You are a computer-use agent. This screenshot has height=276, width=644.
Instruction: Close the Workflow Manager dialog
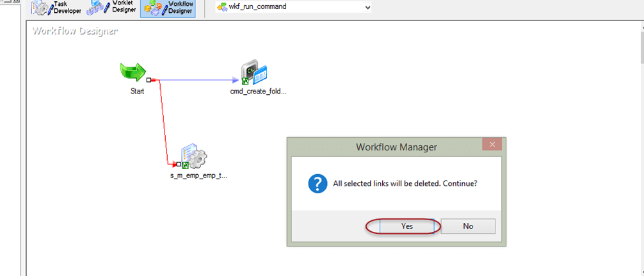click(x=492, y=146)
